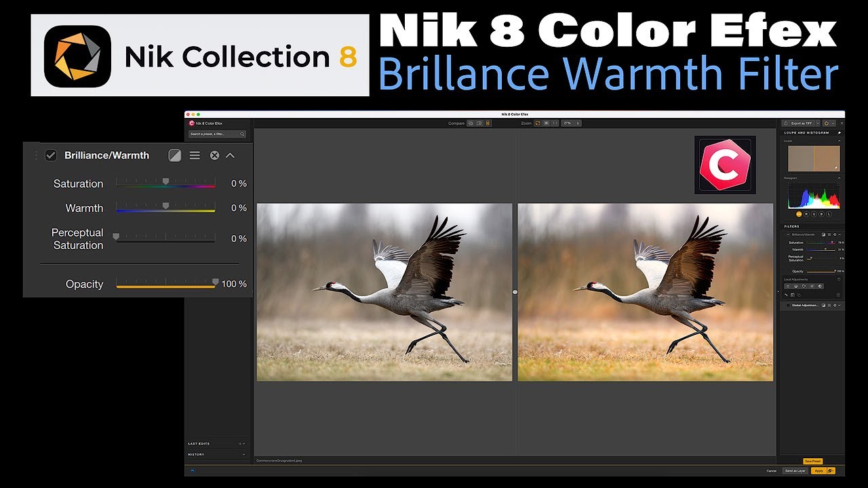Toggle the Global Adjustments filter checkbox
This screenshot has width=868, height=488.
pyautogui.click(x=788, y=305)
